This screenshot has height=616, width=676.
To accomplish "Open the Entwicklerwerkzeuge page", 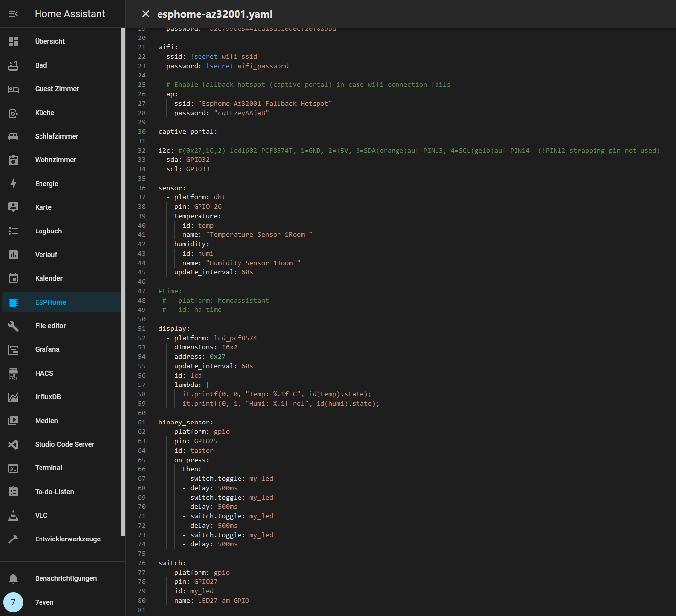I will pos(62,539).
